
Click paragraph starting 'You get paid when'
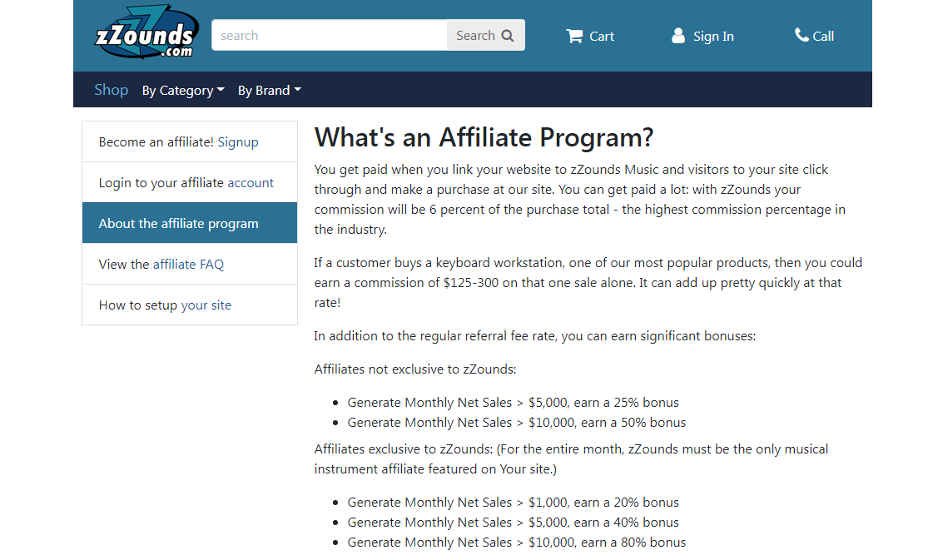coord(579,200)
